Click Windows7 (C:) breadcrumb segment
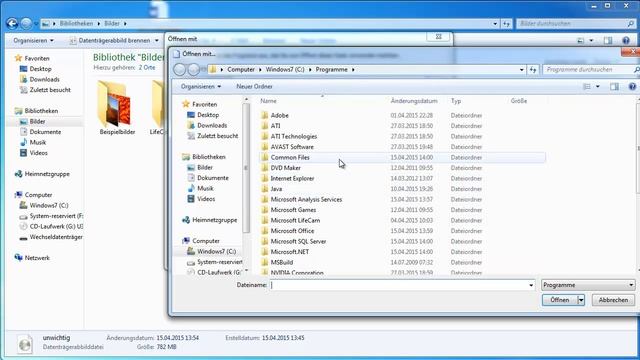Viewport: 640px width, 360px height. [285, 70]
